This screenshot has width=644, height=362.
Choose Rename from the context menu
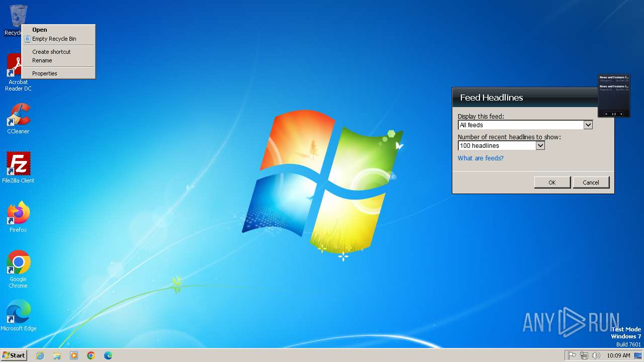[58, 60]
